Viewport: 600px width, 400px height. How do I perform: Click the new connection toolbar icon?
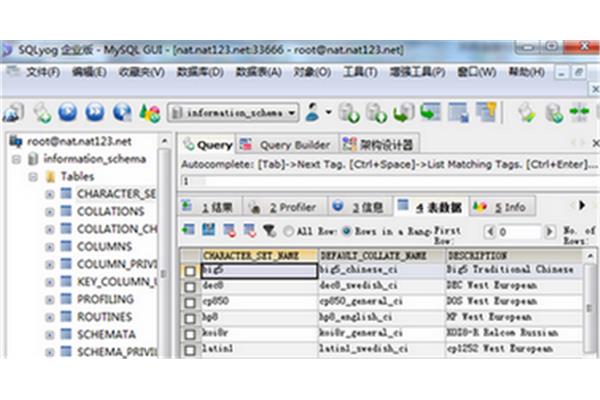14,113
